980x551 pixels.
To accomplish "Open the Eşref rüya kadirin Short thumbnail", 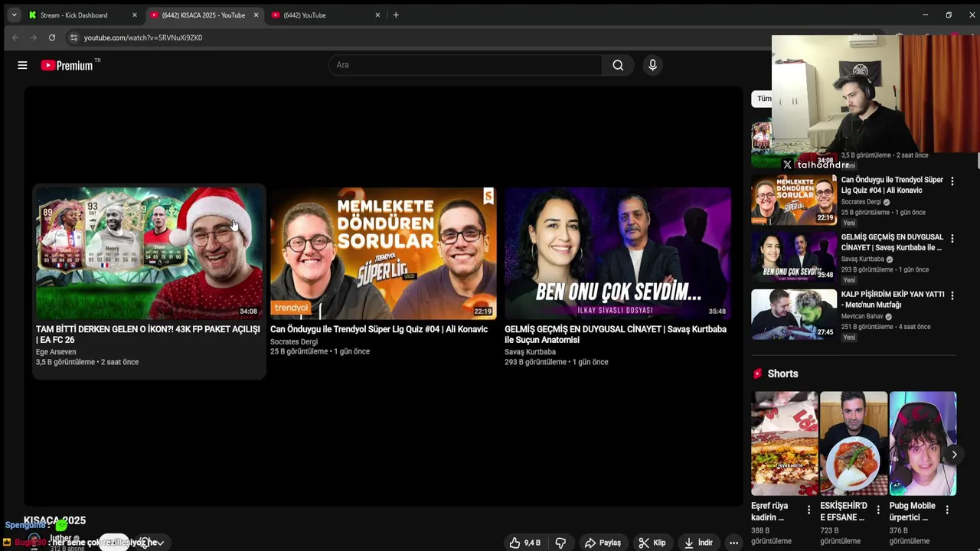I will (785, 444).
